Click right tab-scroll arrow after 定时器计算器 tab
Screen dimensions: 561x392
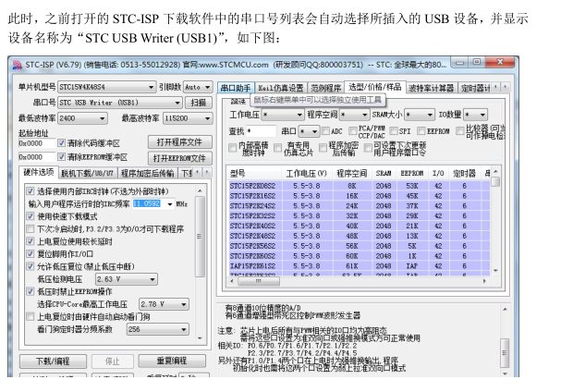click(506, 86)
